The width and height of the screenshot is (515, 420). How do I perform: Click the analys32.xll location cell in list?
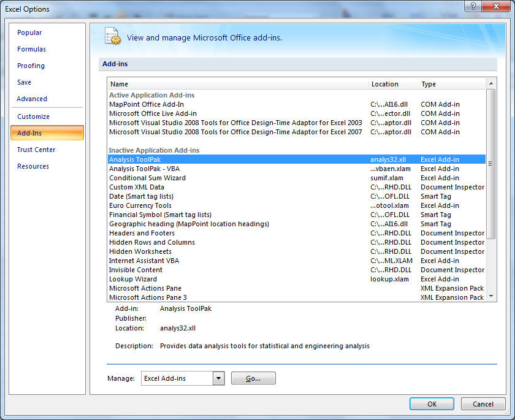388,159
